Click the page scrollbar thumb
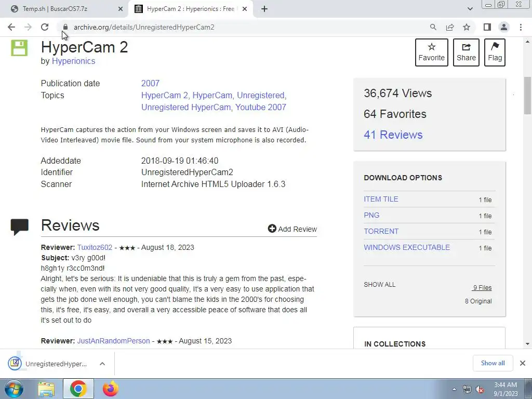This screenshot has height=399, width=532. tap(528, 96)
